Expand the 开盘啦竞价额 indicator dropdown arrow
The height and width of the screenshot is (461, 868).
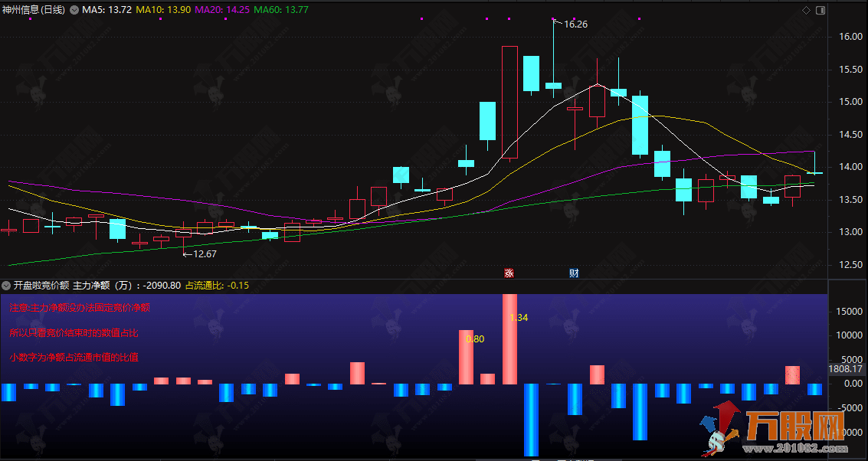pos(7,285)
